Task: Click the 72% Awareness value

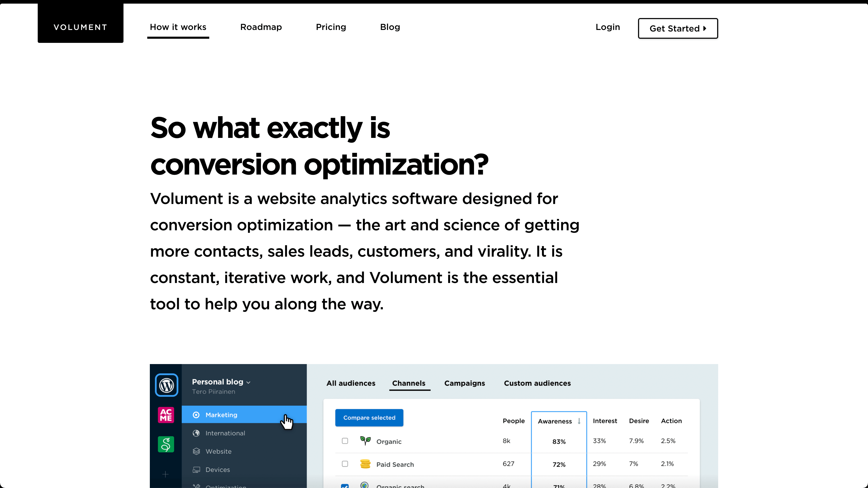Action: tap(559, 465)
